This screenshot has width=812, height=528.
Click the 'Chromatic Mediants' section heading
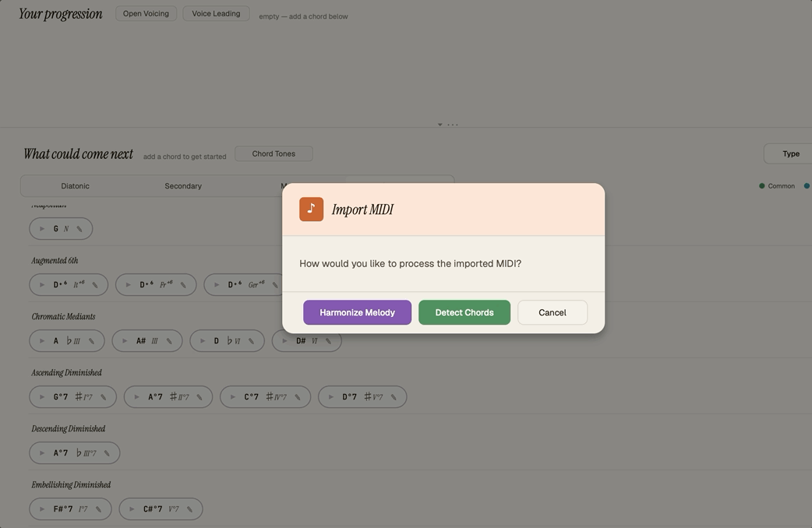click(x=63, y=316)
